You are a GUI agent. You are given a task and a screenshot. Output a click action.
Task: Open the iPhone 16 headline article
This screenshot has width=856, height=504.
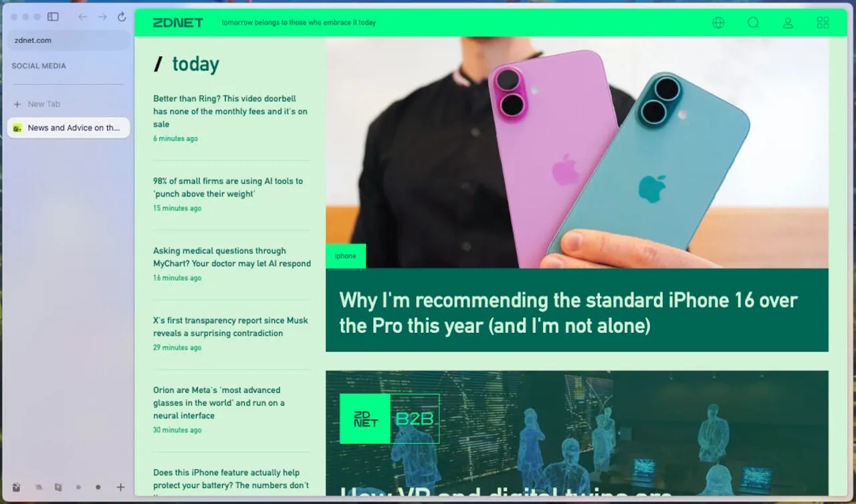568,312
